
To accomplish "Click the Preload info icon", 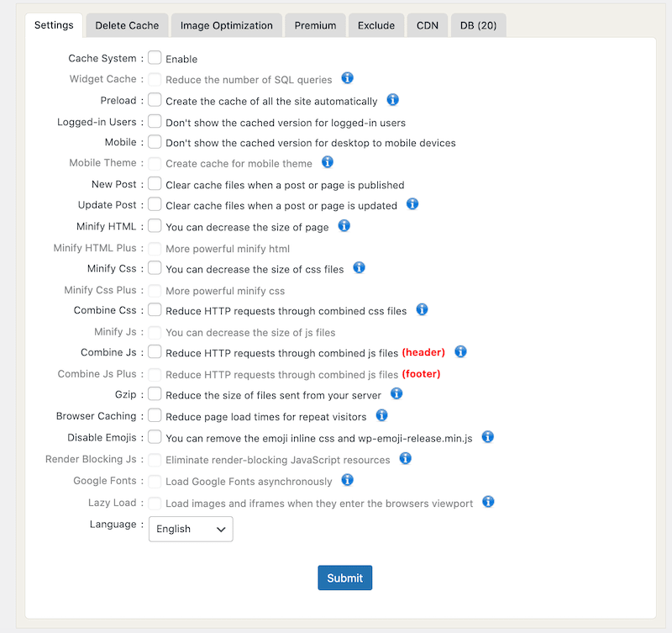I will 392,99.
